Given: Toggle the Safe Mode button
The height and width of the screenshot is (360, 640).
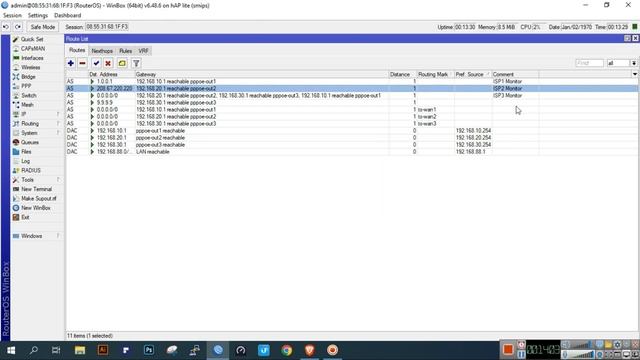Looking at the screenshot, I should (42, 27).
